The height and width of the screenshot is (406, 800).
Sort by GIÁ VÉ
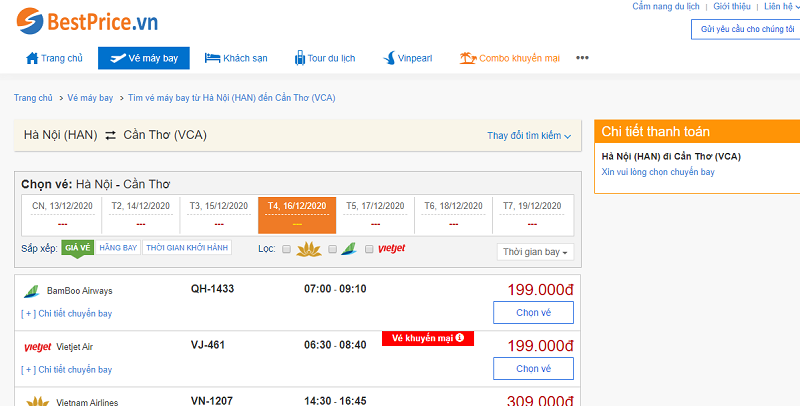click(78, 248)
